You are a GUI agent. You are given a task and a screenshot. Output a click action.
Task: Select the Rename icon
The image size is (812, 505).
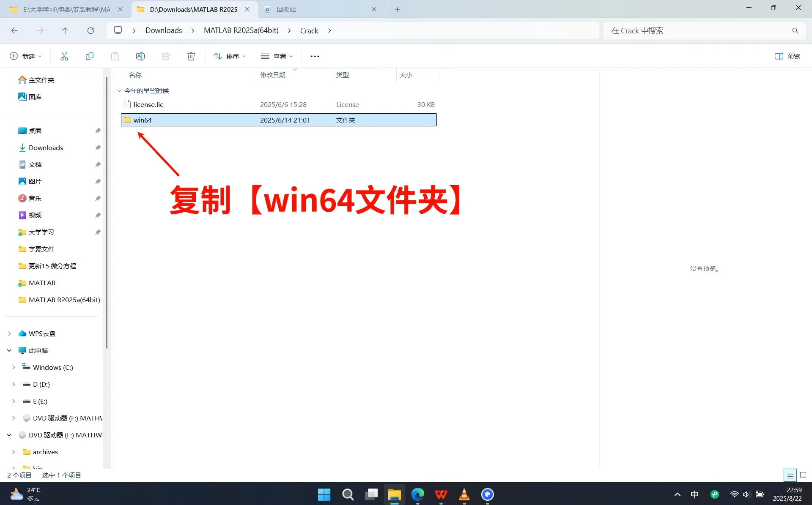(x=140, y=56)
